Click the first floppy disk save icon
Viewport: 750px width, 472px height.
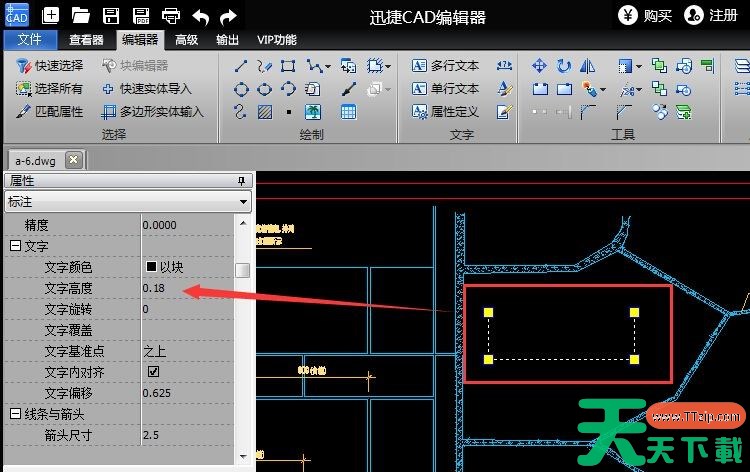(111, 16)
